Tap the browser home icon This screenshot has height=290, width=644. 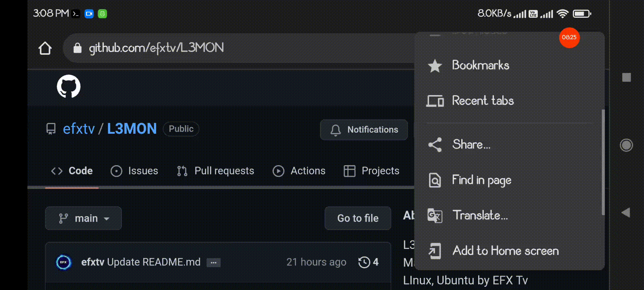click(x=45, y=48)
